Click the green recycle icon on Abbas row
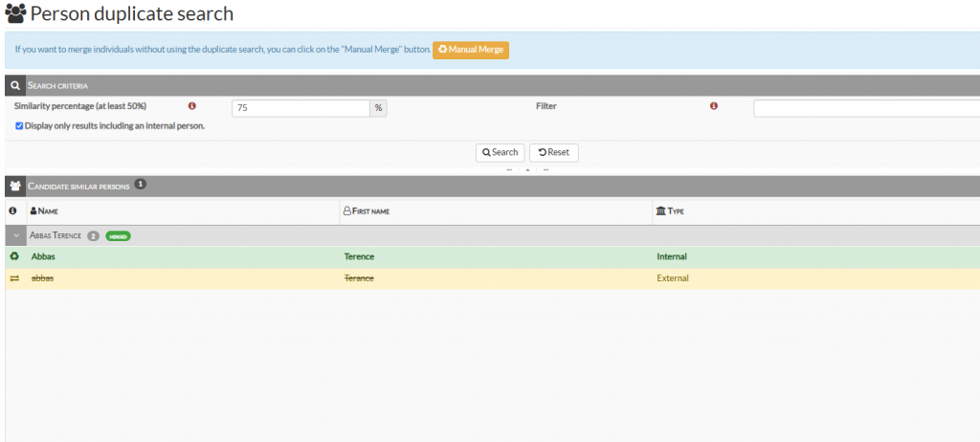 pos(14,256)
